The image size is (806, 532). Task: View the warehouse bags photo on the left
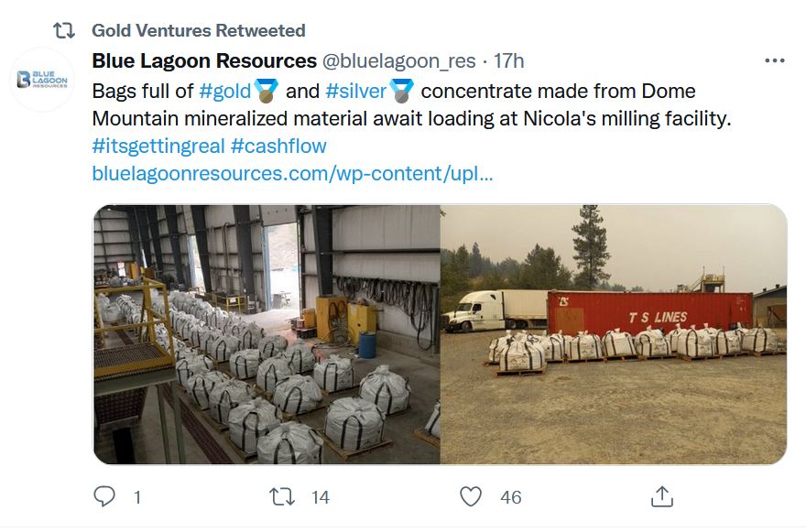coord(267,334)
